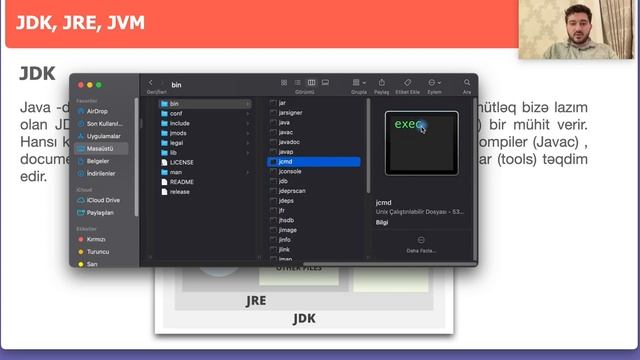Click chevron beside the bin folder
The image size is (640, 360).
coord(248,104)
